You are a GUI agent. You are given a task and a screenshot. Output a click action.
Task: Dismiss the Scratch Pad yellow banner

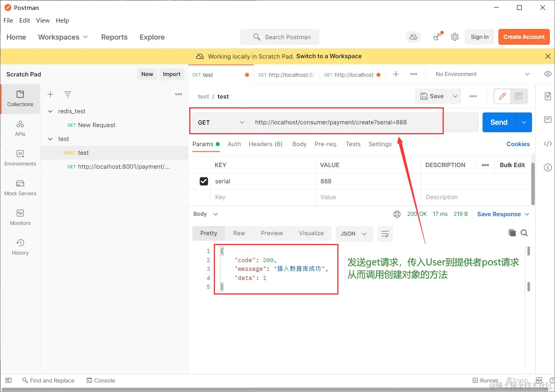[x=548, y=56]
